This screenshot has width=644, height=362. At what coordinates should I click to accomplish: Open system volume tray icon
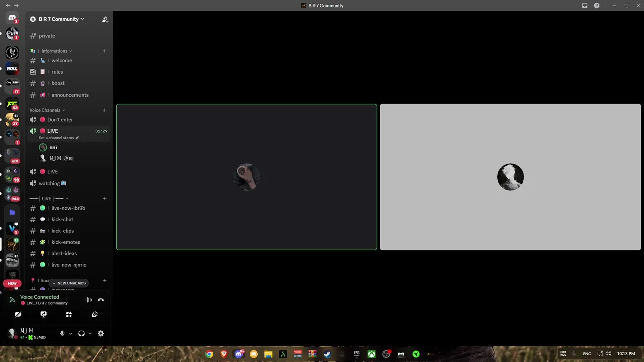pyautogui.click(x=608, y=354)
